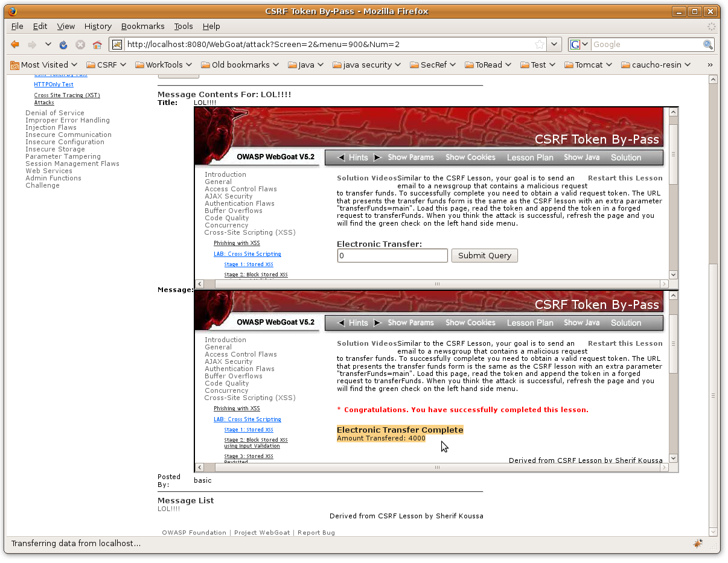Show more bookmarks with the chevron
This screenshot has height=563, width=728.
pos(709,65)
